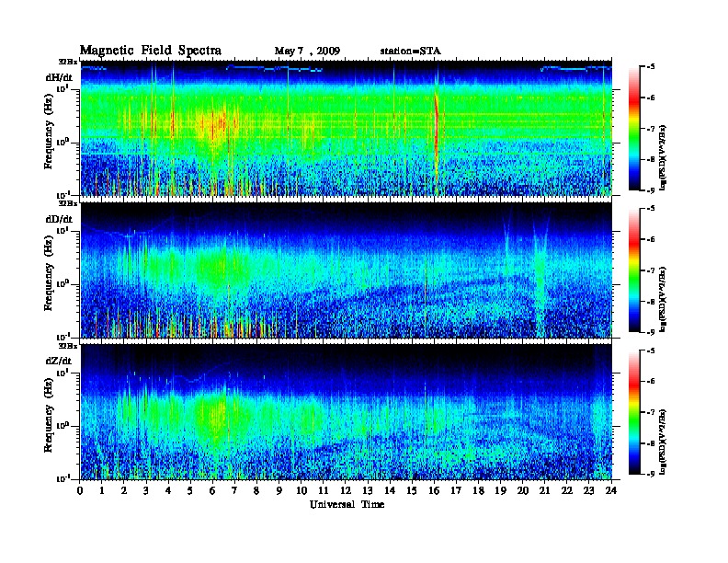This screenshot has height=563, width=728.
Task: Click the "dD/dt" panel label
Action: [59, 219]
